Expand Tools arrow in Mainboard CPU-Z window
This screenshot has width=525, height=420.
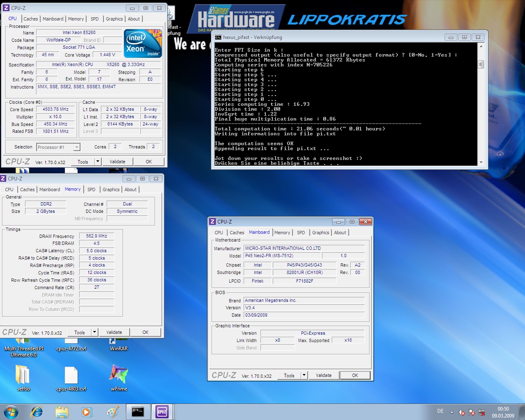click(x=304, y=375)
